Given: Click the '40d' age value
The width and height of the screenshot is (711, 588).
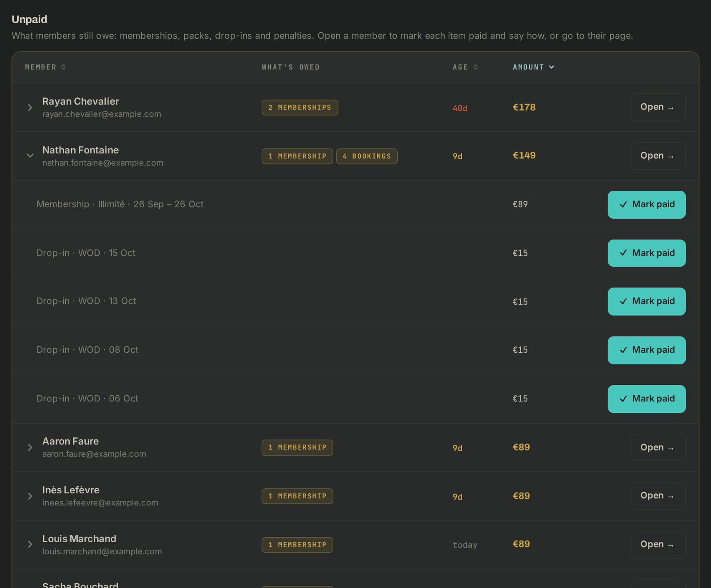Looking at the screenshot, I should [x=460, y=108].
